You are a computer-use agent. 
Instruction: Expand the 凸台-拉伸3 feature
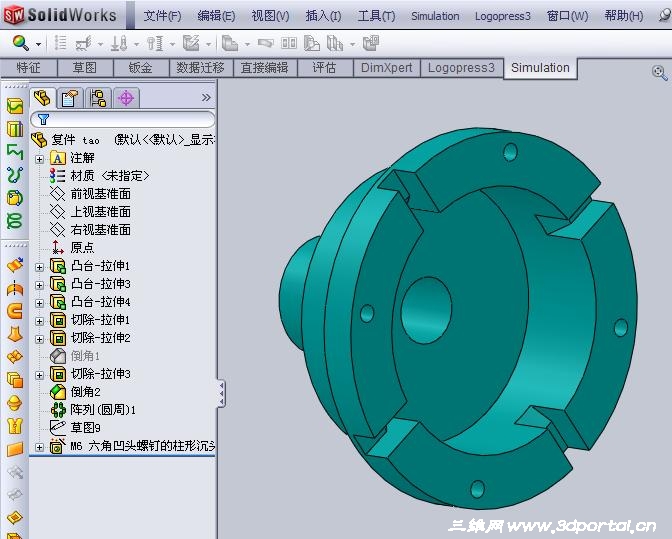pos(39,285)
